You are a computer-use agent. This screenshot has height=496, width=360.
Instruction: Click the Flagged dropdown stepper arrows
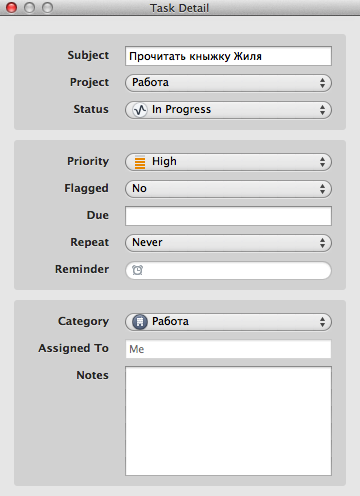(322, 189)
